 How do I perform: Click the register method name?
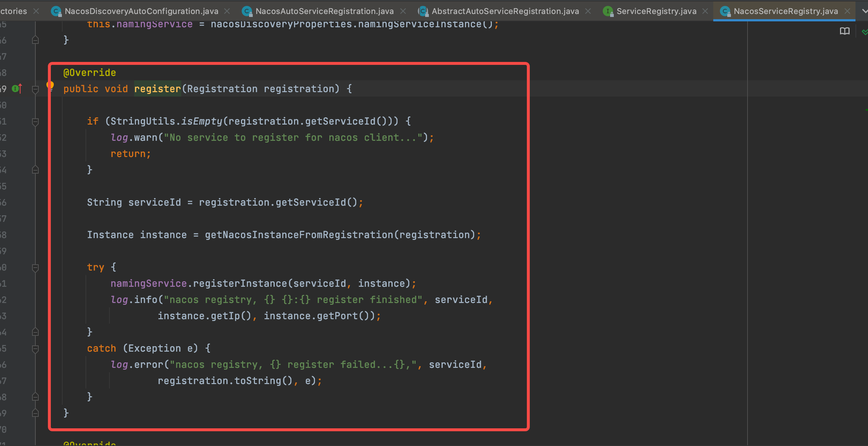(158, 89)
